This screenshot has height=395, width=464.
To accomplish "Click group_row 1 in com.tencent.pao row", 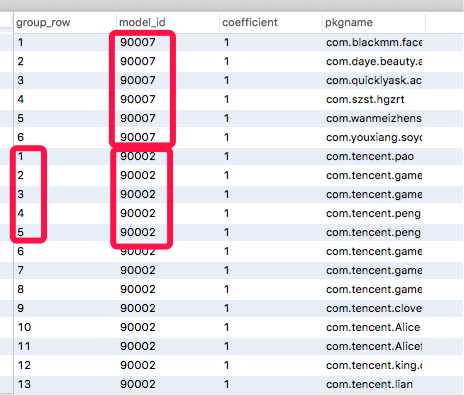I will click(21, 156).
